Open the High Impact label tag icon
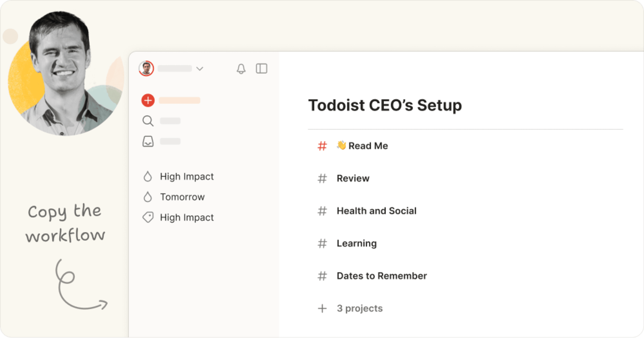This screenshot has height=338, width=644. pos(148,217)
